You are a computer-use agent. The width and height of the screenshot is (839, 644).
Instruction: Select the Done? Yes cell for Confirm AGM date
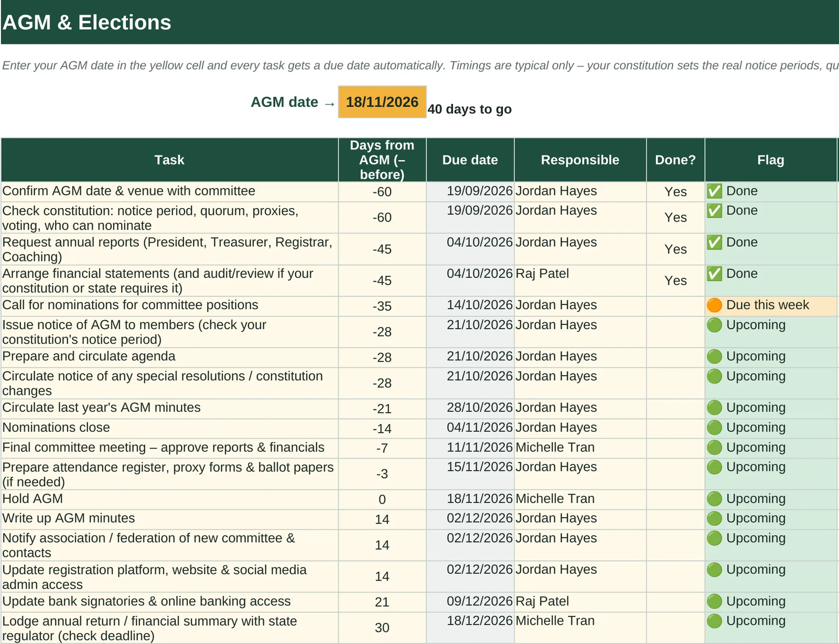click(675, 192)
